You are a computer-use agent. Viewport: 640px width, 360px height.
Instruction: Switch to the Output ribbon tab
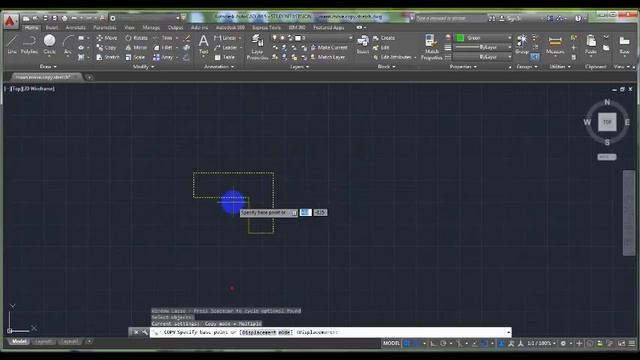[176, 28]
